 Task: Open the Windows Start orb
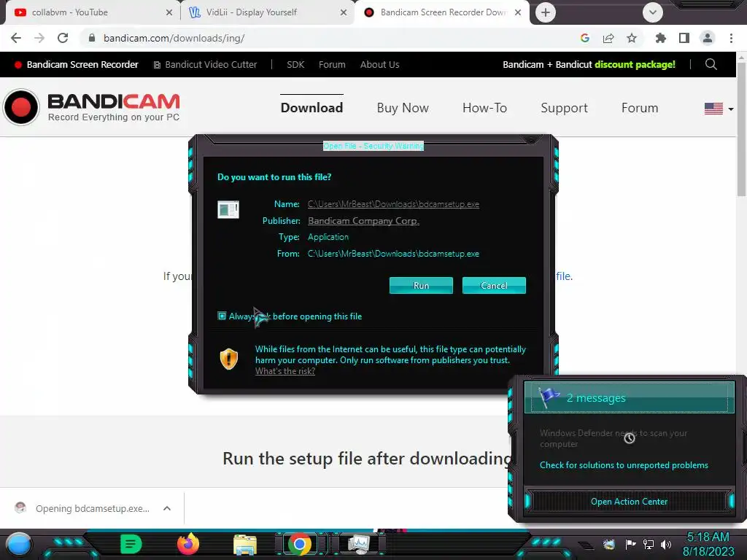point(19,545)
